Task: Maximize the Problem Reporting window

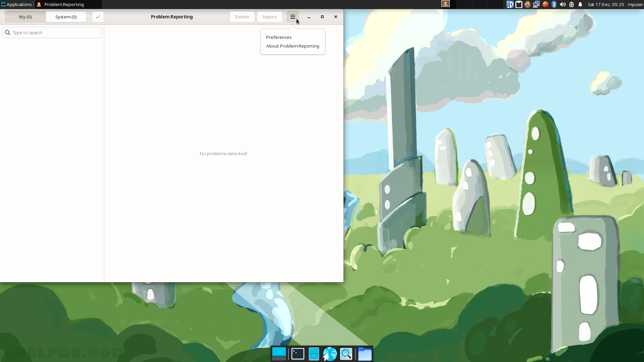Action: click(x=322, y=17)
